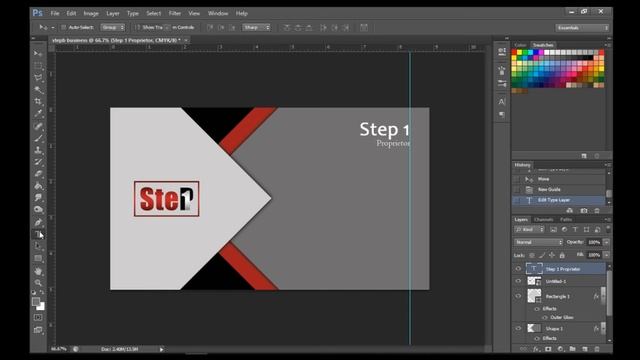Screen dimensions: 640x360
Task: Toggle lock all for the layer
Action: 562,255
